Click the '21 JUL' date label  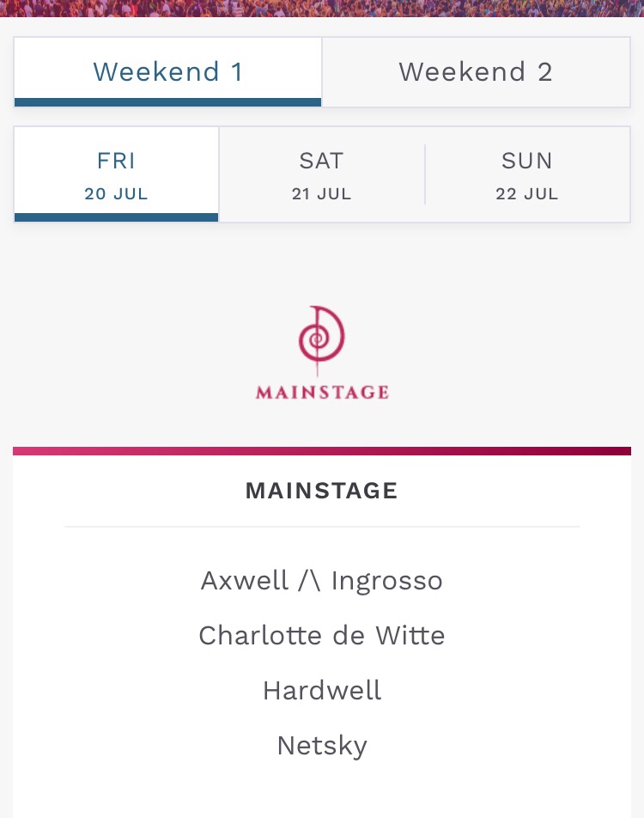tap(322, 193)
